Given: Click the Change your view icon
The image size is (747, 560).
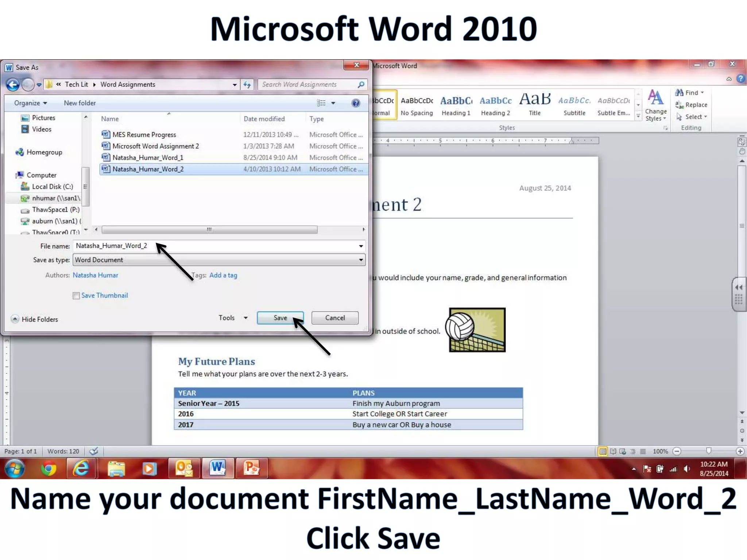Looking at the screenshot, I should (x=321, y=103).
